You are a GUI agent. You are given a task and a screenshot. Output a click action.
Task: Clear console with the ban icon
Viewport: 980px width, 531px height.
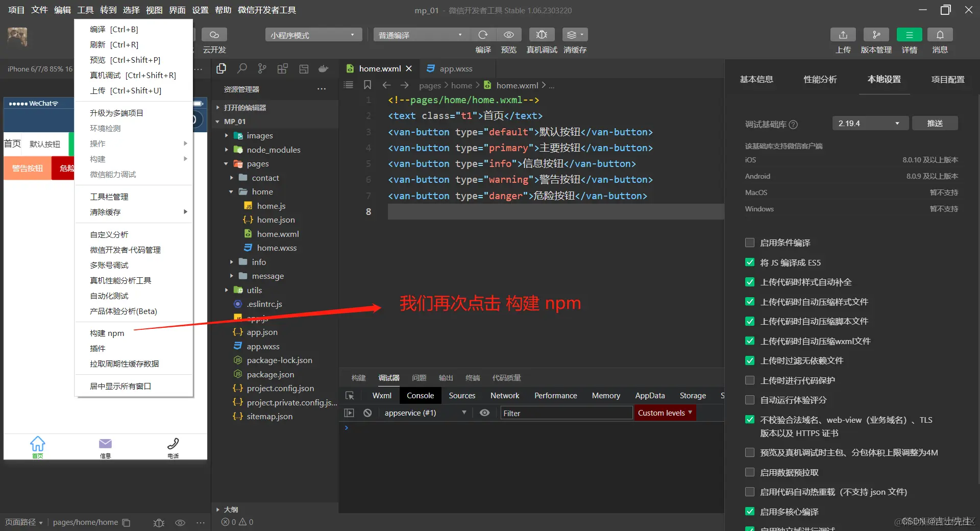tap(367, 413)
